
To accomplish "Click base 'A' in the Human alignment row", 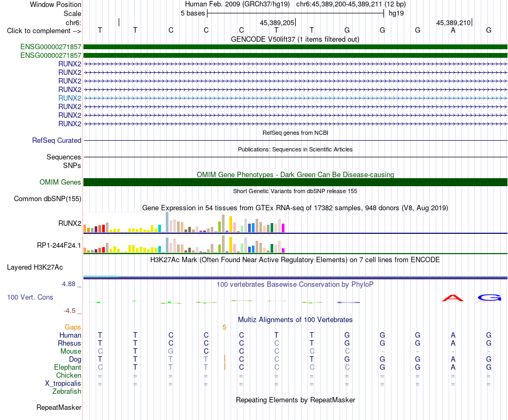I will tap(453, 335).
